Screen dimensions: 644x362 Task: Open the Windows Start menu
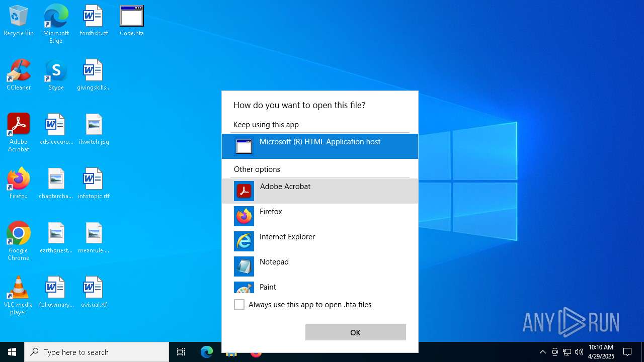point(12,352)
